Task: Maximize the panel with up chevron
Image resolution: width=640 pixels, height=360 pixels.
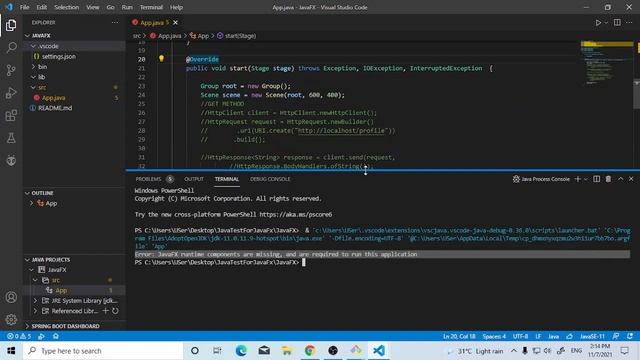Action: pyautogui.click(x=620, y=179)
